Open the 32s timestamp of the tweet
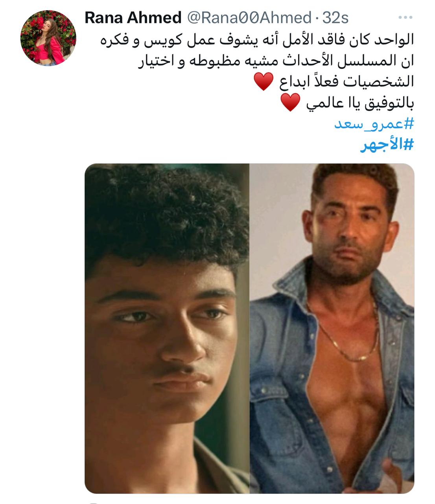Image resolution: width=435 pixels, height=504 pixels. pos(335,18)
